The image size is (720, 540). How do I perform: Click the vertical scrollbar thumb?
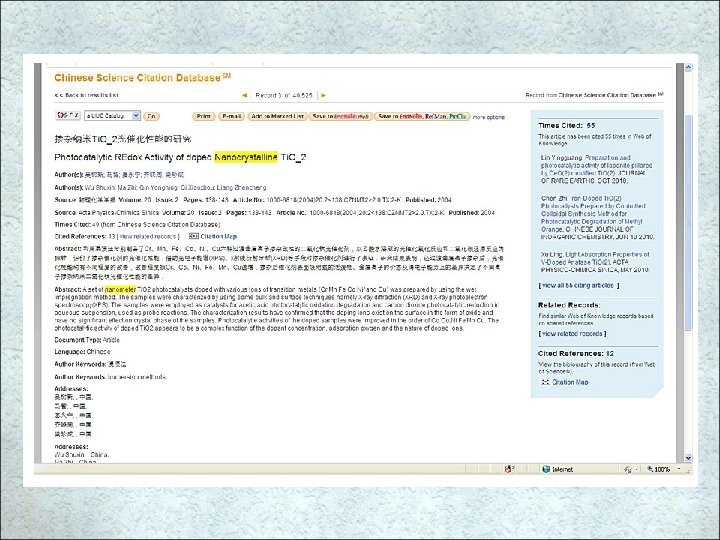[688, 222]
